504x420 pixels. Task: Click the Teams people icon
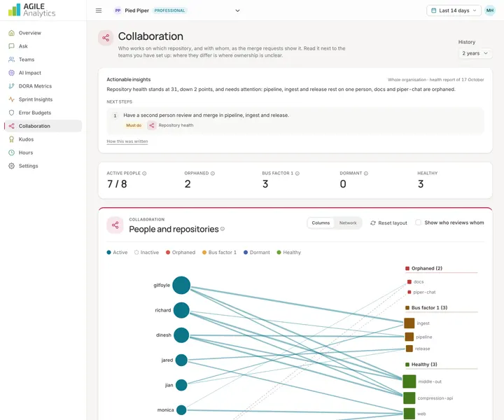click(12, 59)
